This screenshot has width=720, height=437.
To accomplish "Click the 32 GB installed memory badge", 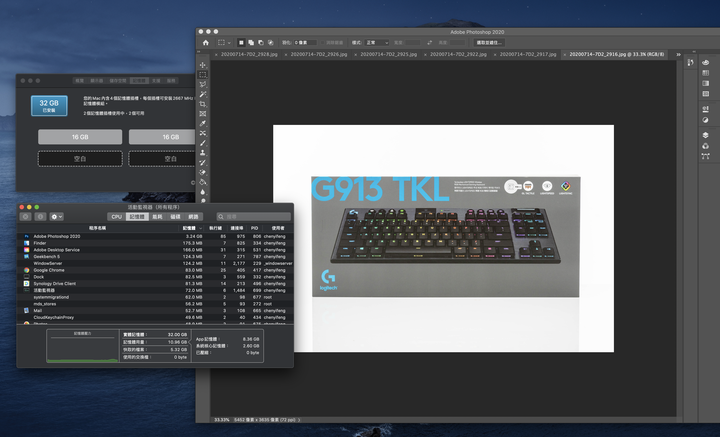I will (x=49, y=106).
